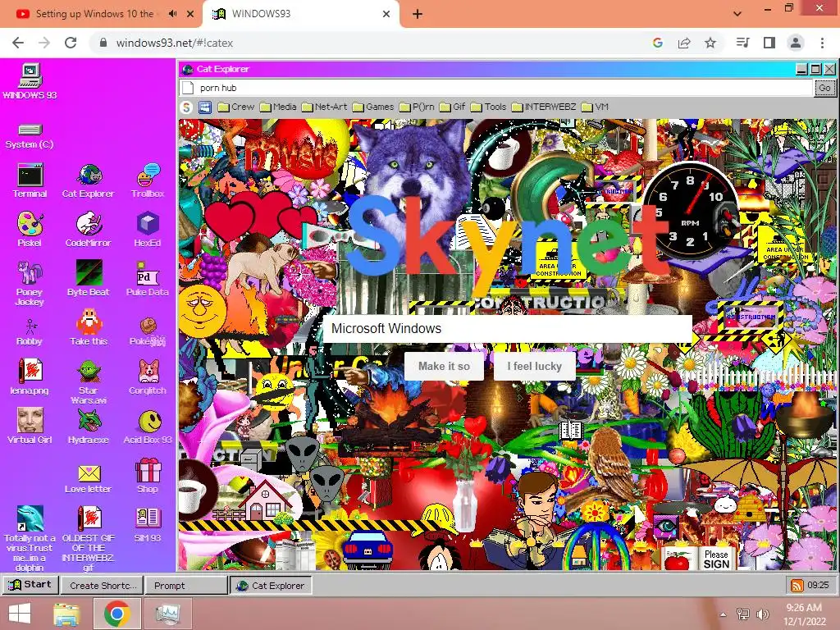The image size is (840, 630).
Task: Open the Tools bookmark folder
Action: [x=489, y=107]
